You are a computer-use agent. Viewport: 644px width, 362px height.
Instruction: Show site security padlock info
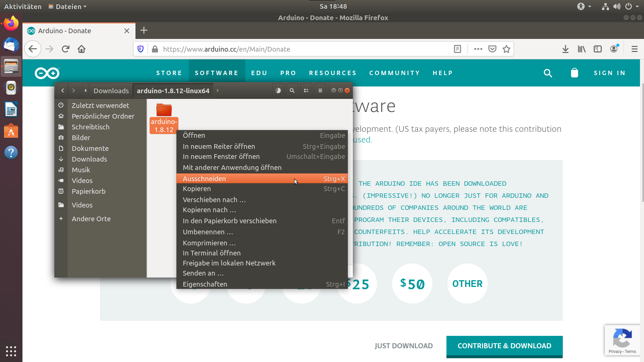[155, 49]
